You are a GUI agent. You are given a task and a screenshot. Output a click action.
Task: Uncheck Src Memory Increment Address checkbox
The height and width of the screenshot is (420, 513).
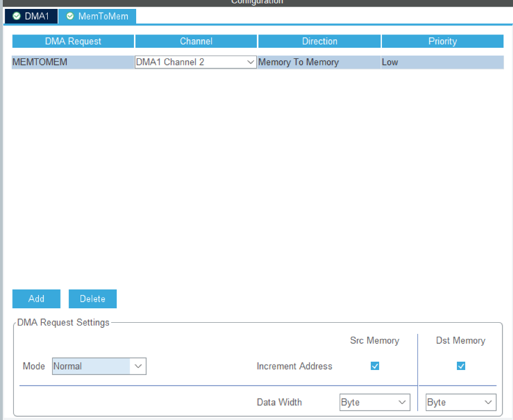pos(375,366)
